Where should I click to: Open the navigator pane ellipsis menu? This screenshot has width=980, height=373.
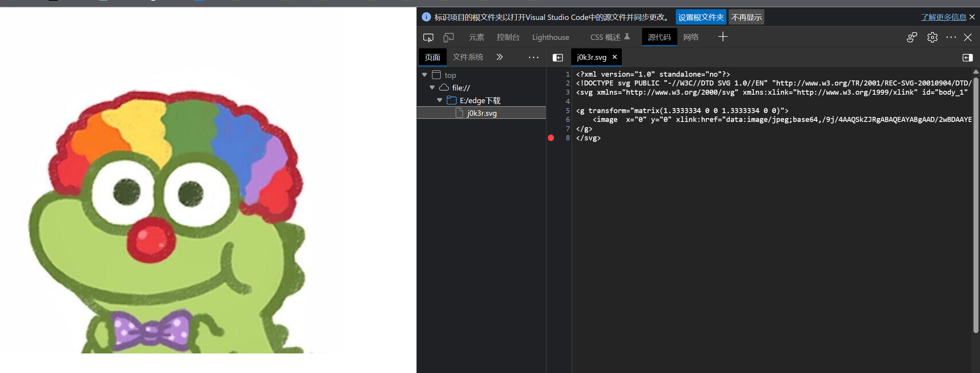click(x=533, y=58)
